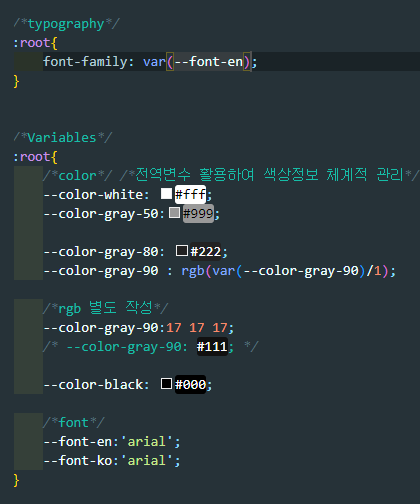Click the first :root selector
Image resolution: width=420 pixels, height=504 pixels.
pos(32,43)
